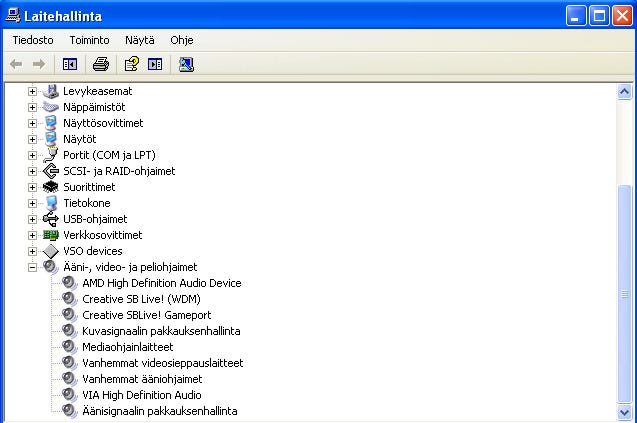Click the Ääni-, video- ja peliohjaimet speaker icon
This screenshot has height=423, width=637.
[51, 267]
